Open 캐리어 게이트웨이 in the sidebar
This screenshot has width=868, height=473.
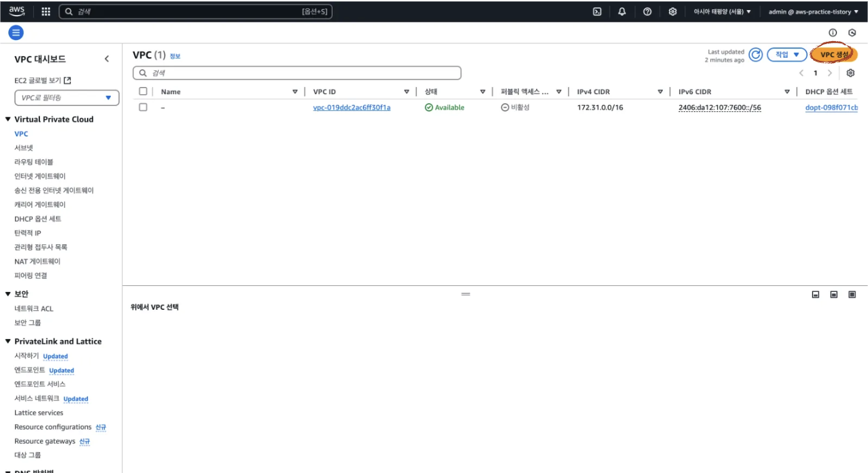click(40, 204)
